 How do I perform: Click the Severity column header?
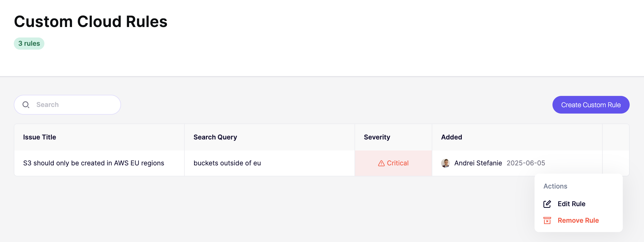pyautogui.click(x=377, y=137)
